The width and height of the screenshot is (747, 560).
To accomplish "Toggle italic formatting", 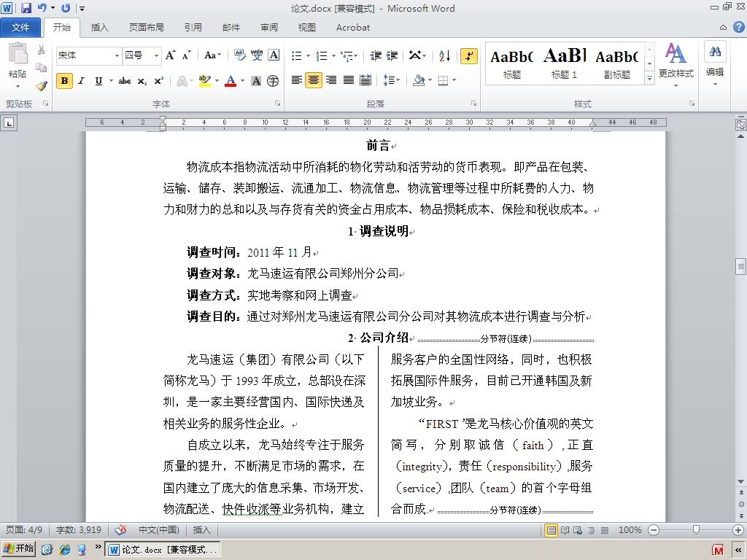I will (82, 81).
